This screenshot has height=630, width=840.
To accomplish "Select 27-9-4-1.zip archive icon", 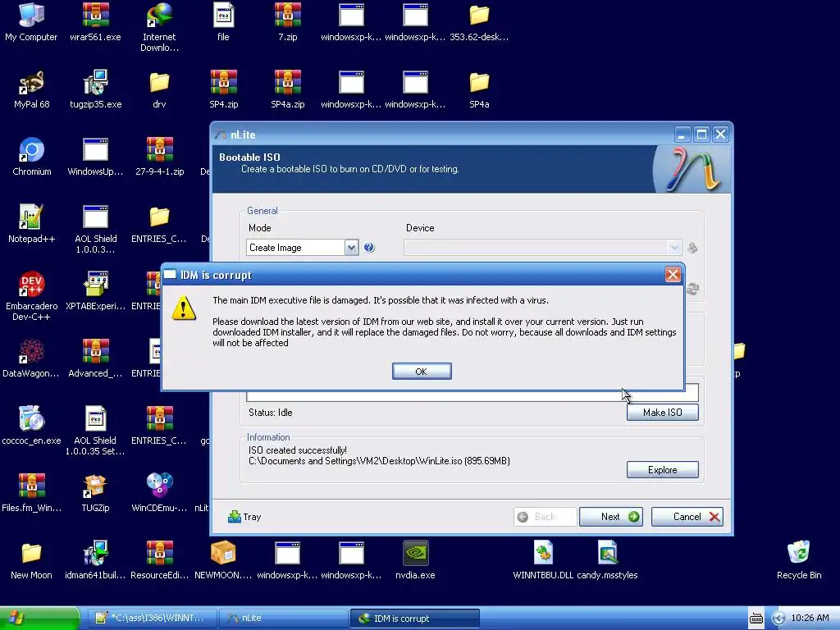I will tap(159, 157).
